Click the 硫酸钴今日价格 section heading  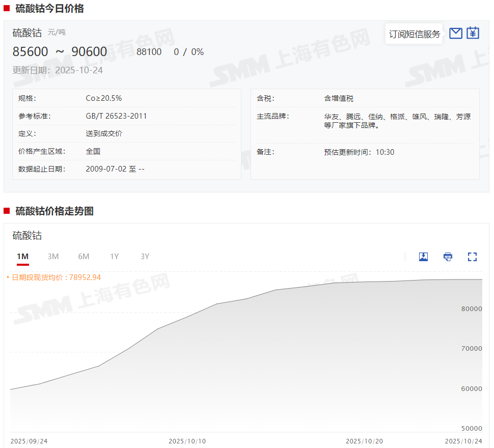coord(49,8)
